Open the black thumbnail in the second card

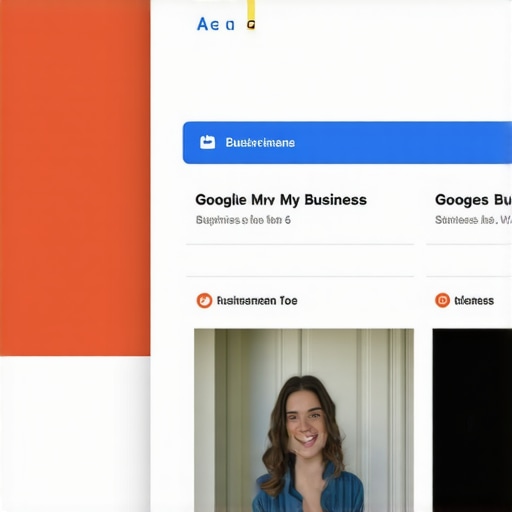[x=472, y=420]
